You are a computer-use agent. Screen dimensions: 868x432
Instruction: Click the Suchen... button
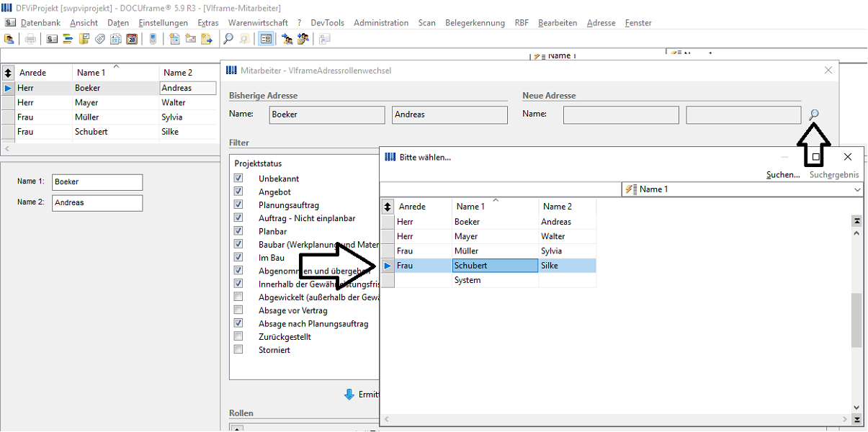point(783,175)
